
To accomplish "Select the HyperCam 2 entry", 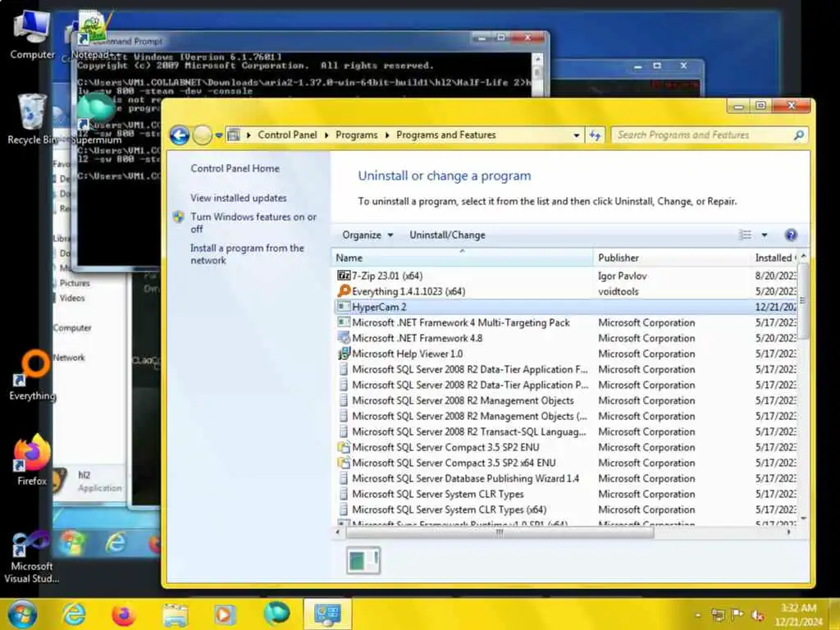I will tap(565, 307).
